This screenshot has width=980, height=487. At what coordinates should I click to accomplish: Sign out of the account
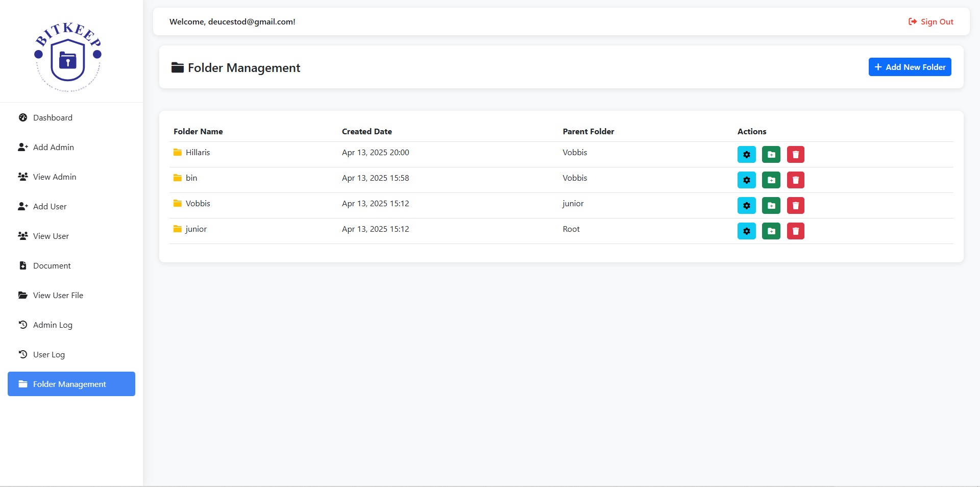[930, 21]
